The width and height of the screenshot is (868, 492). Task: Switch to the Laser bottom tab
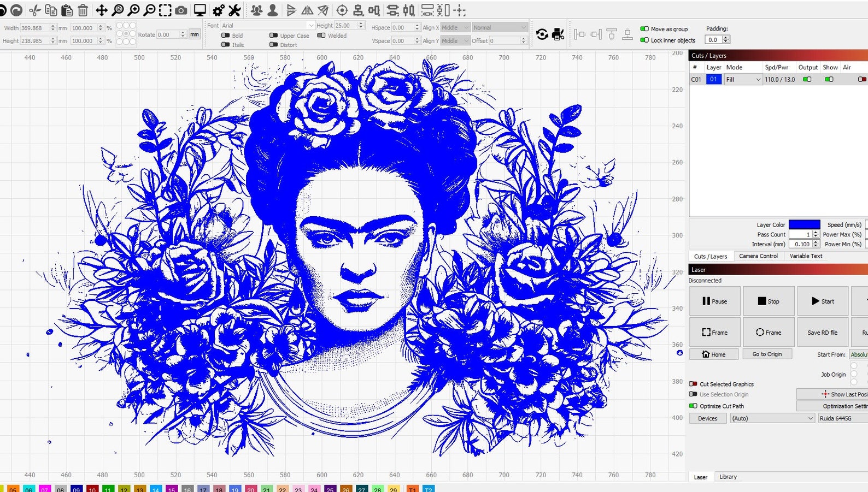700,477
